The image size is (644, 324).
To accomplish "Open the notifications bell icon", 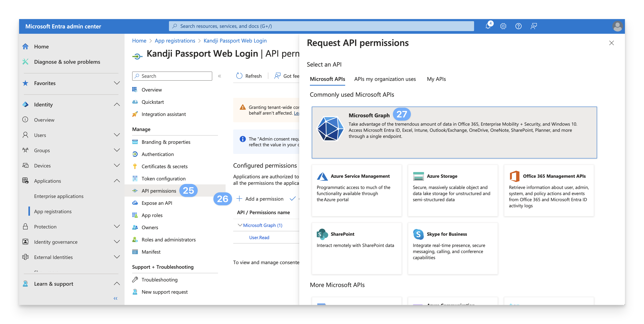I will pyautogui.click(x=488, y=26).
